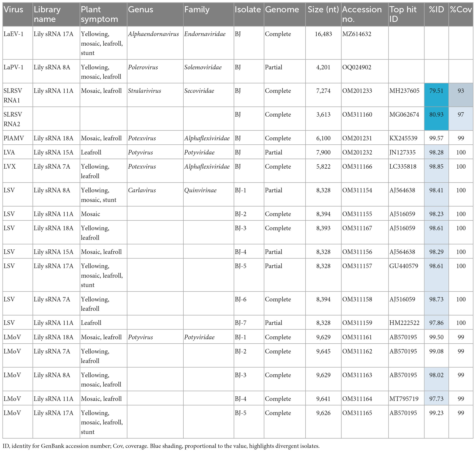Click the 9,645 genome size value

coord(323,351)
